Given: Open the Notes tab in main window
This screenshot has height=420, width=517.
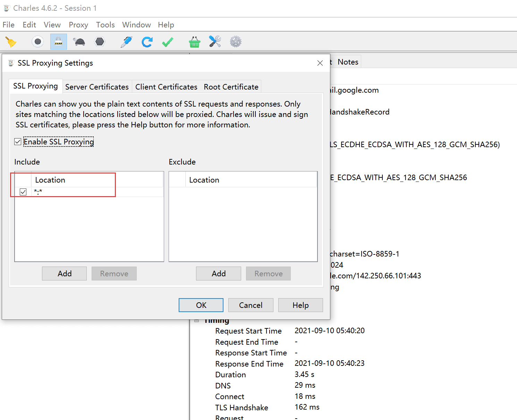Looking at the screenshot, I should point(348,62).
